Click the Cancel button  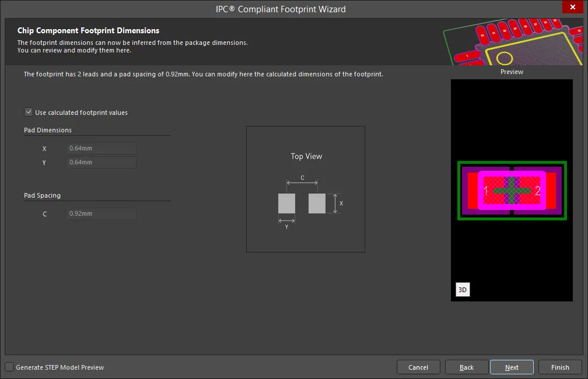(x=418, y=367)
